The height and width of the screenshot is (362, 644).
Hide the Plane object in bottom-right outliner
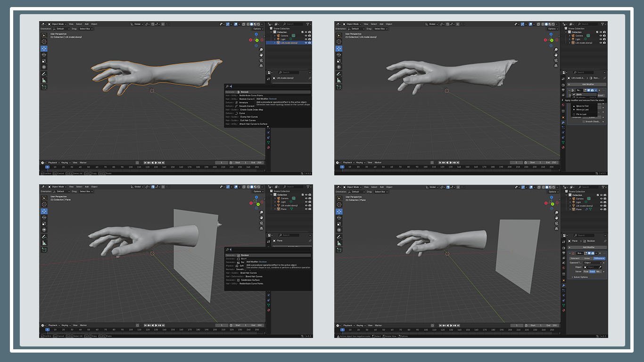coord(601,209)
